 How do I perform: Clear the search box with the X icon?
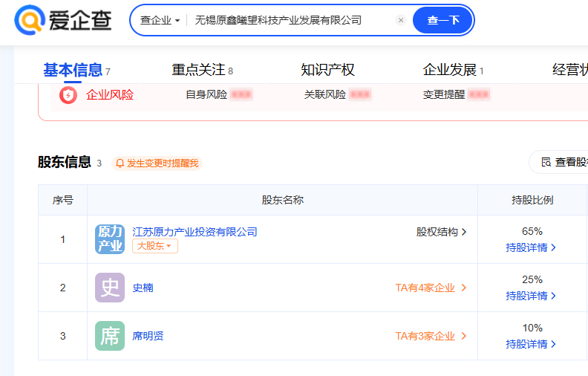[401, 20]
